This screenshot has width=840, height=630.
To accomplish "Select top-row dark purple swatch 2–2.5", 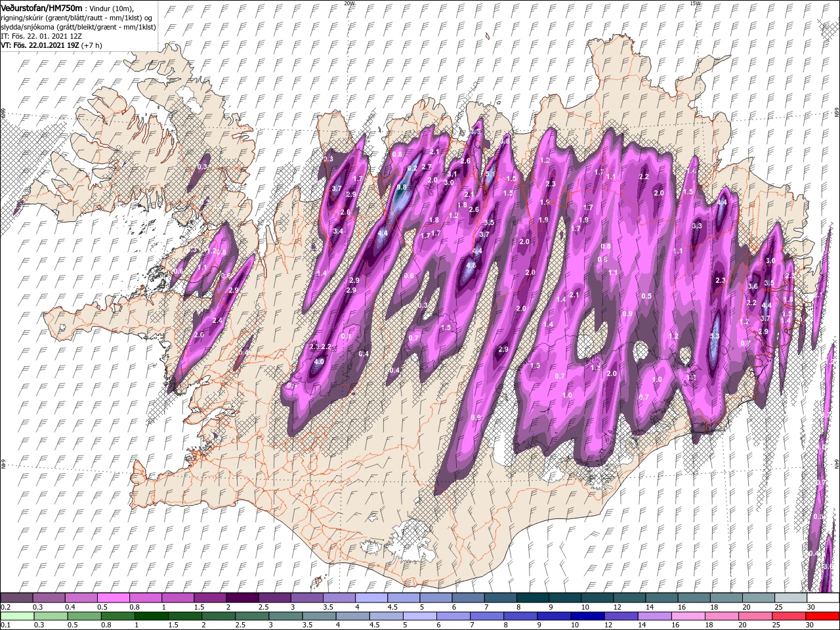I will coord(241,598).
